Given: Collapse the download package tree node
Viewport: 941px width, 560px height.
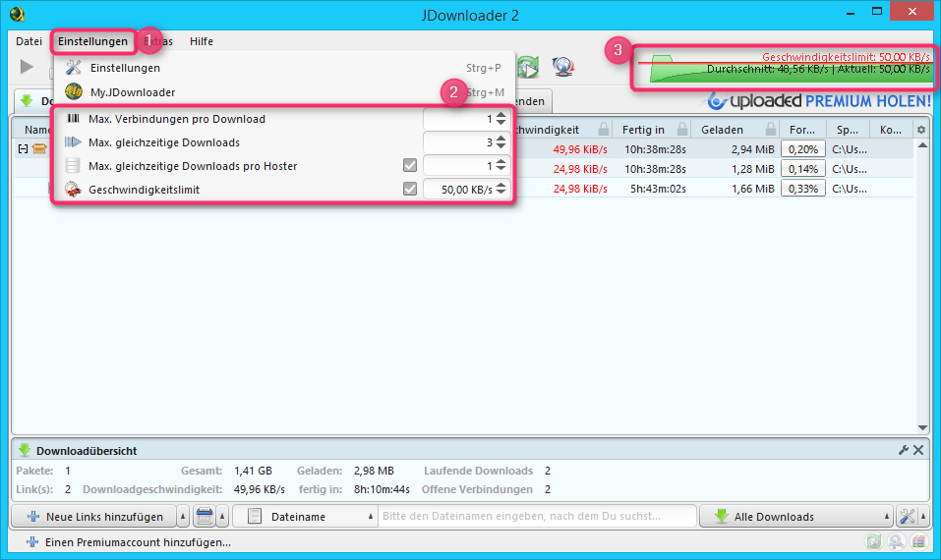Looking at the screenshot, I should pos(22,149).
